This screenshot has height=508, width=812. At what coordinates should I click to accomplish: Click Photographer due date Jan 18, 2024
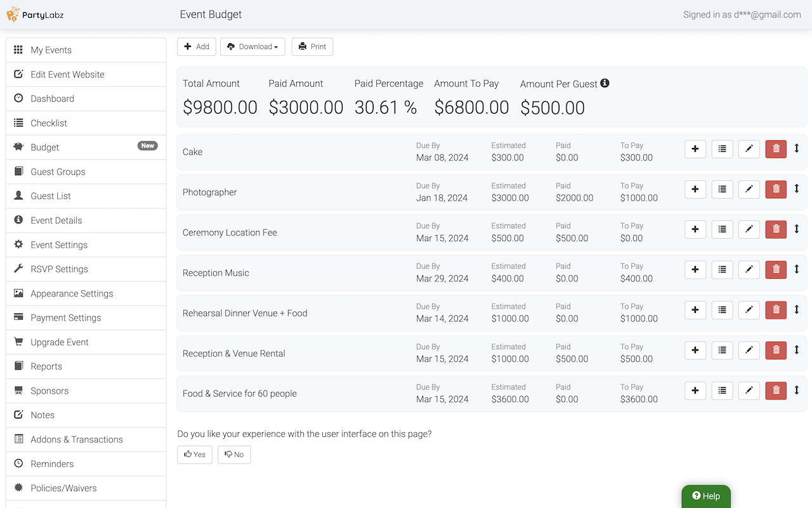point(442,198)
